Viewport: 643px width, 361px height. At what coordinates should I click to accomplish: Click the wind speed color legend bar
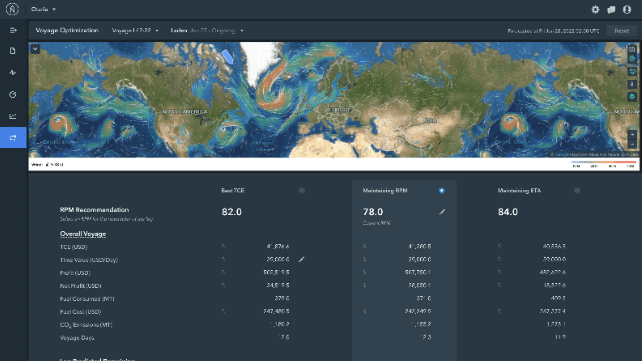tap(603, 162)
